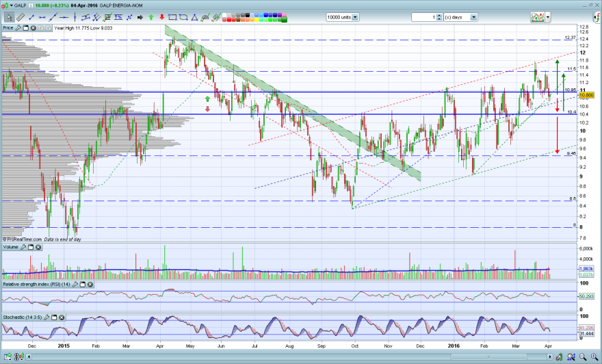Pick the triangle drawing tool

point(195,17)
